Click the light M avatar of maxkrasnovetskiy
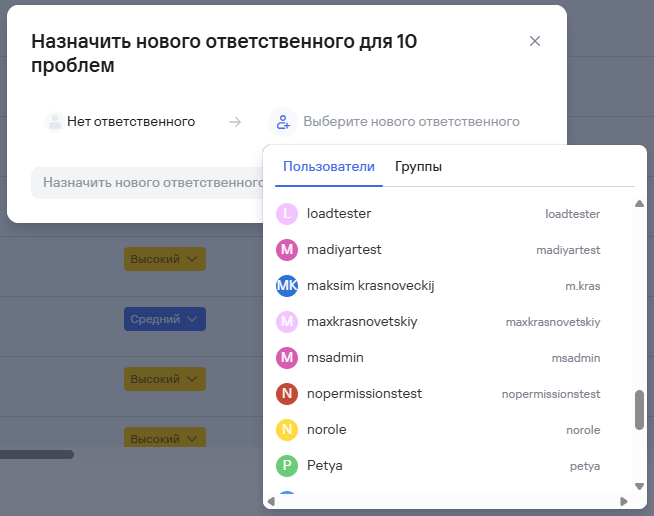 point(287,322)
